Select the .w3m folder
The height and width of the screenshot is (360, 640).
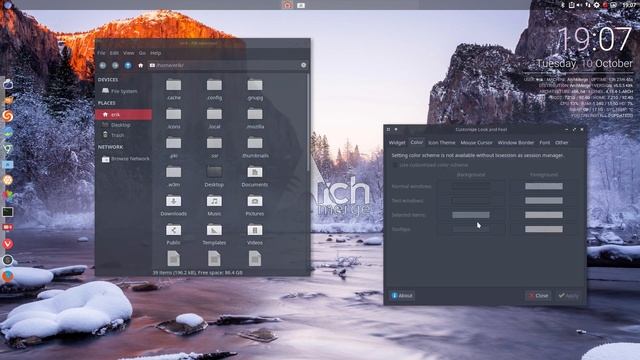(173, 176)
